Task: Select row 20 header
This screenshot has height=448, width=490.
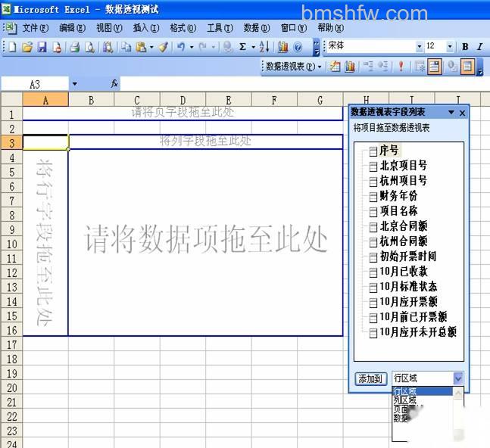Action: 12,387
